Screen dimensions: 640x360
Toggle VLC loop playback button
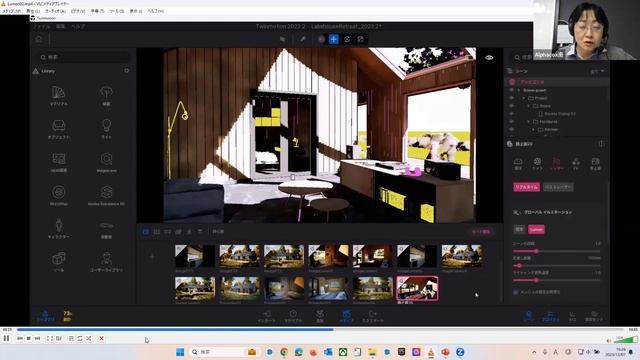click(80, 338)
